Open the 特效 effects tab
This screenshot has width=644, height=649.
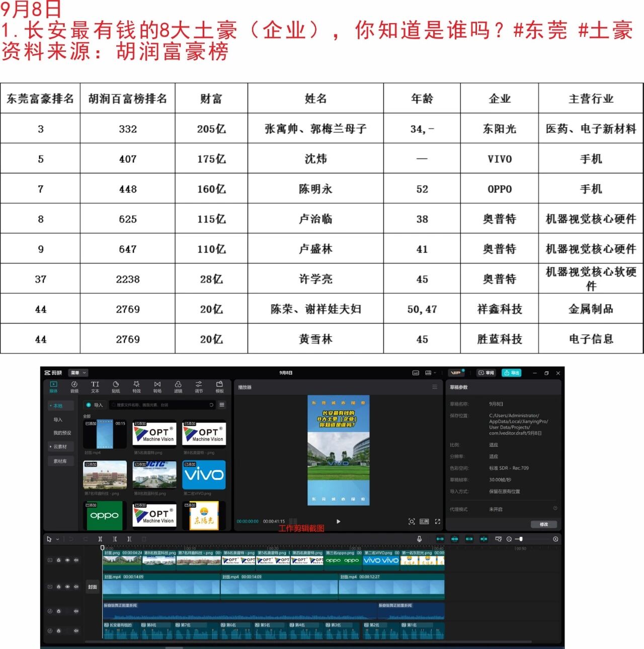pos(136,386)
